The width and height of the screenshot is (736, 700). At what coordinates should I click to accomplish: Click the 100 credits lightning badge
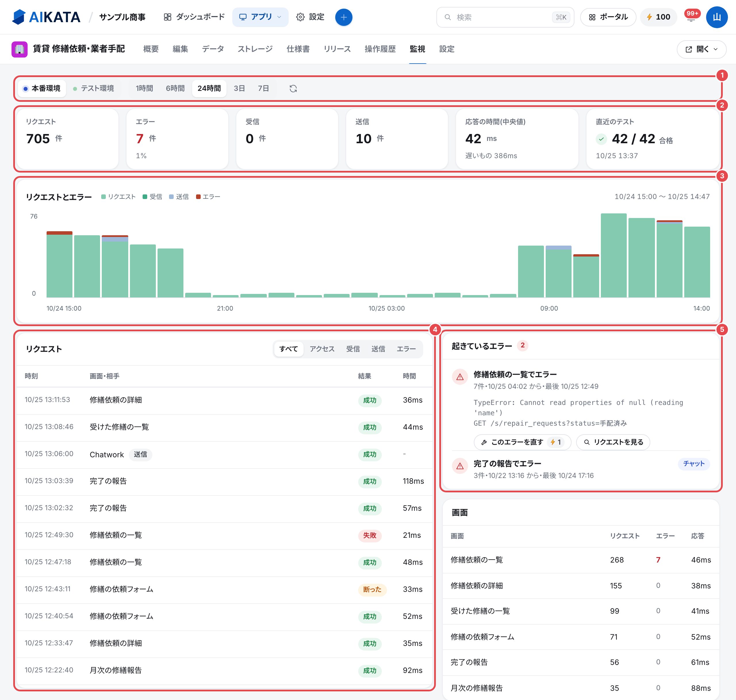pyautogui.click(x=658, y=17)
